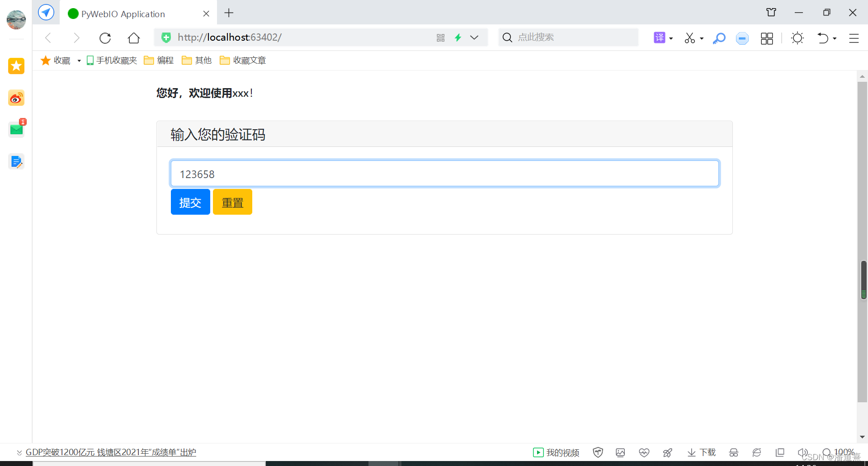Open the 编程 bookmark folder
This screenshot has height=466, width=868.
tap(159, 60)
